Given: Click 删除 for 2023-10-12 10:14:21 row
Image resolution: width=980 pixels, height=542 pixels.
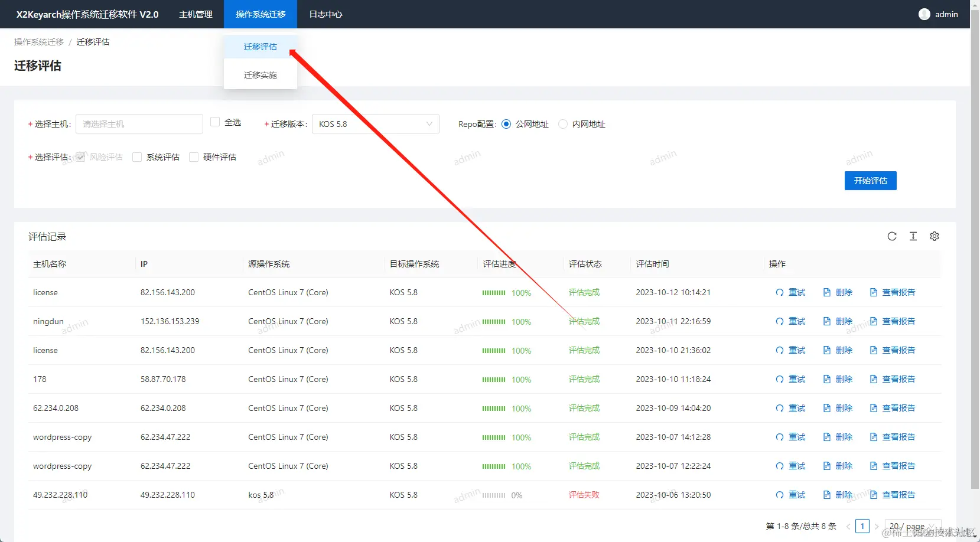Looking at the screenshot, I should coord(844,292).
